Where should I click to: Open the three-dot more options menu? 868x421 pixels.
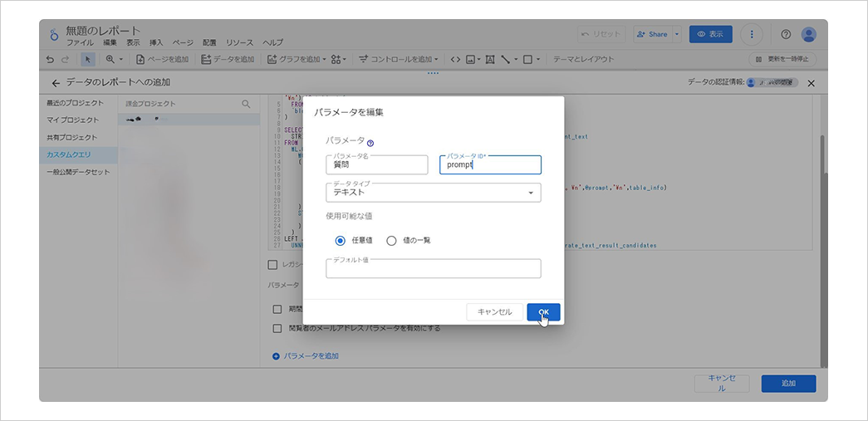(752, 34)
